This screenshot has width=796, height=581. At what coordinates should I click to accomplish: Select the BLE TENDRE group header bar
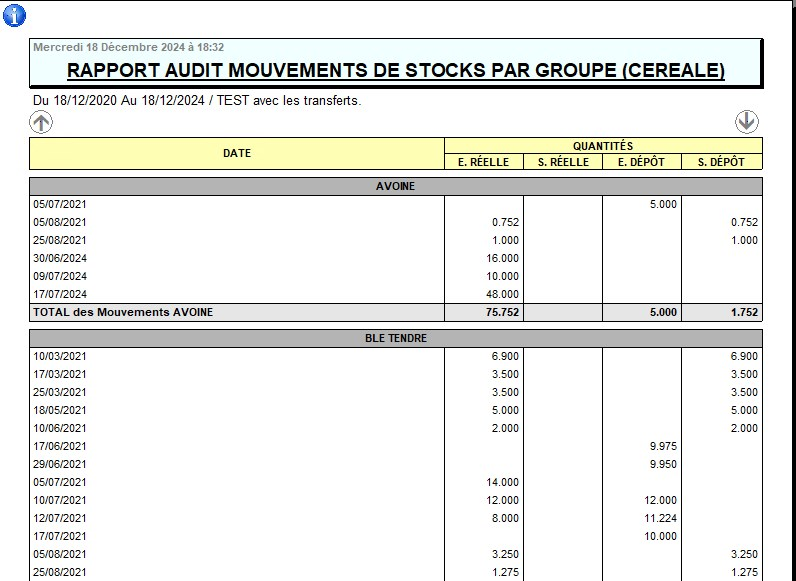tap(395, 338)
